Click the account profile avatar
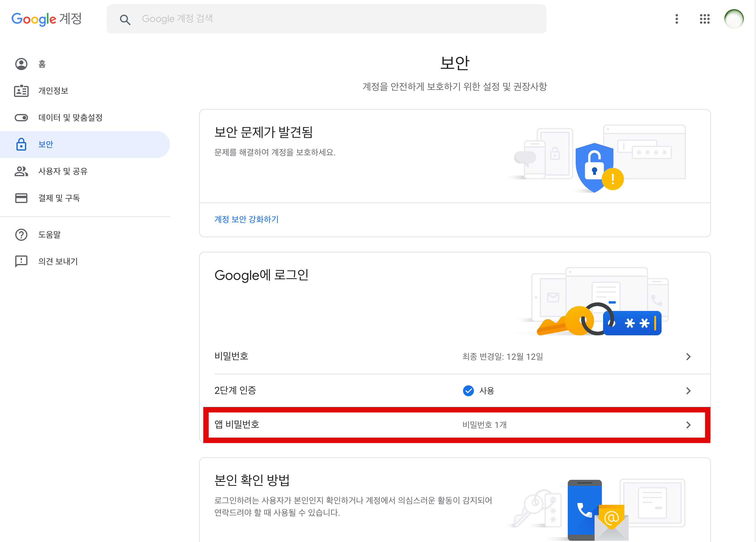This screenshot has width=756, height=542. pyautogui.click(x=733, y=19)
